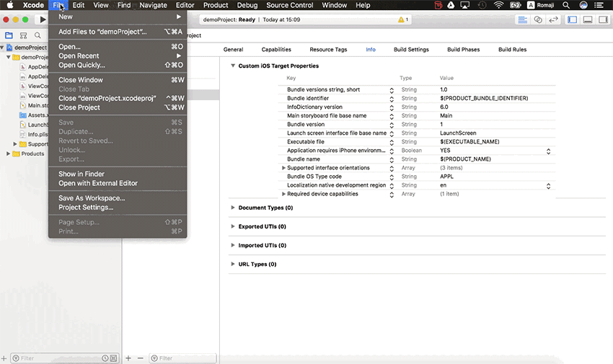The image size is (613, 364).
Task: Switch to the Build Phases tab
Action: pyautogui.click(x=463, y=50)
